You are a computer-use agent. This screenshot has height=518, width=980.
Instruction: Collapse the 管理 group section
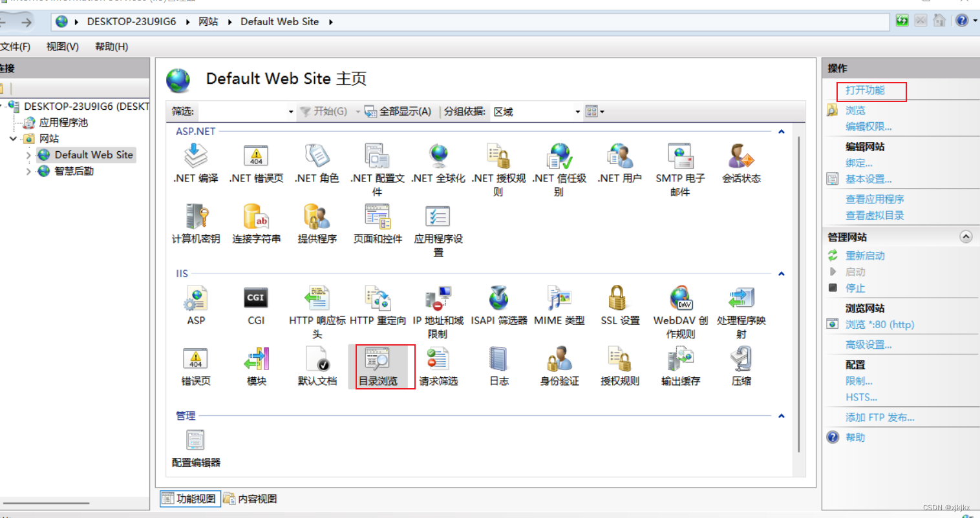781,416
